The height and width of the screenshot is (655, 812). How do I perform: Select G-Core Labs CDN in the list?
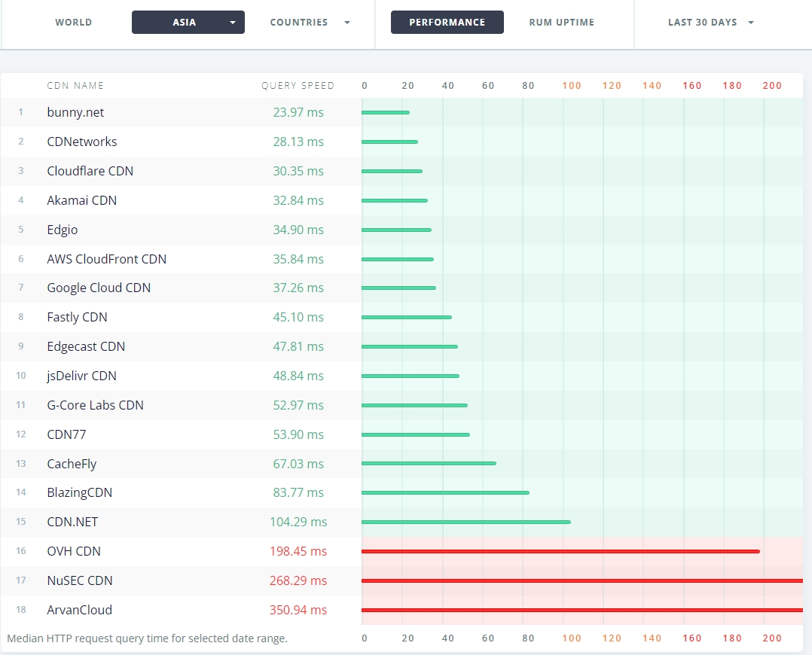coord(95,405)
